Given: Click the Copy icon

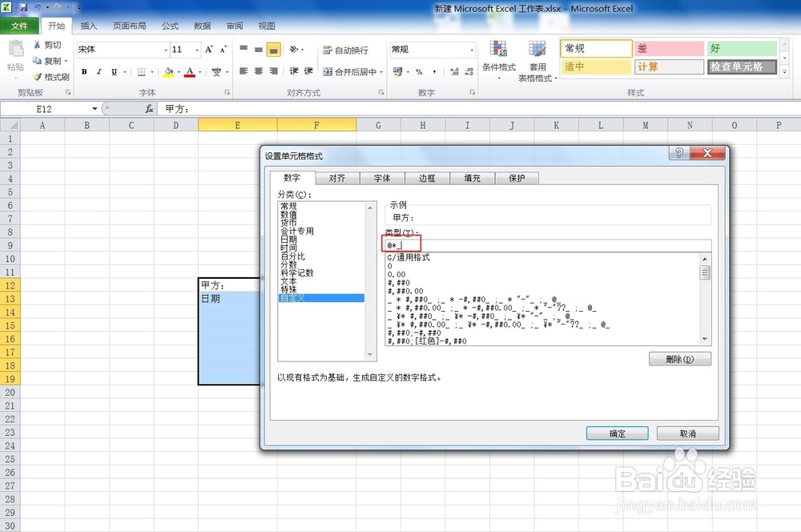Looking at the screenshot, I should 37,61.
